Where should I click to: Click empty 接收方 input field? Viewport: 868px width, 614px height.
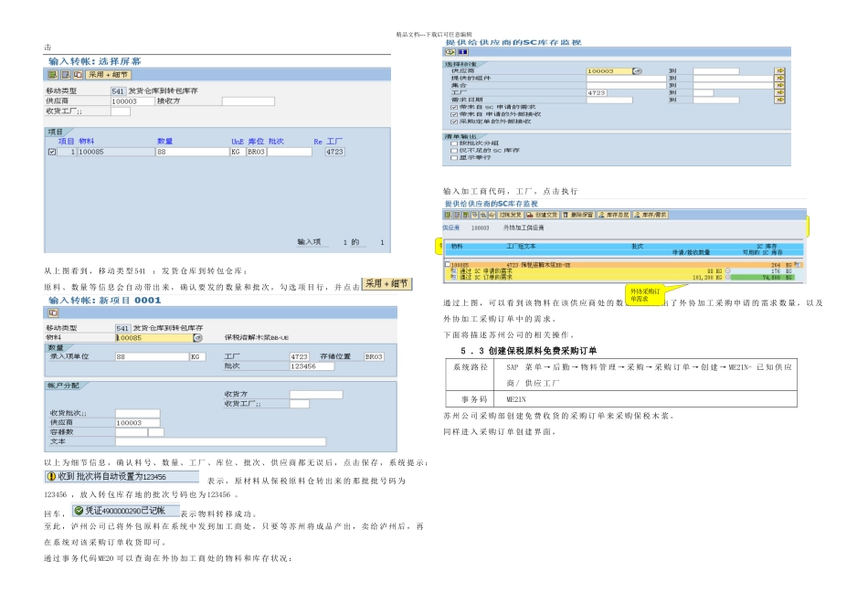coord(248,101)
